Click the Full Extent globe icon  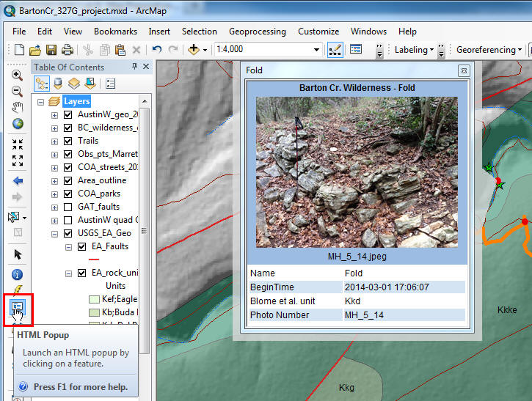(x=18, y=123)
